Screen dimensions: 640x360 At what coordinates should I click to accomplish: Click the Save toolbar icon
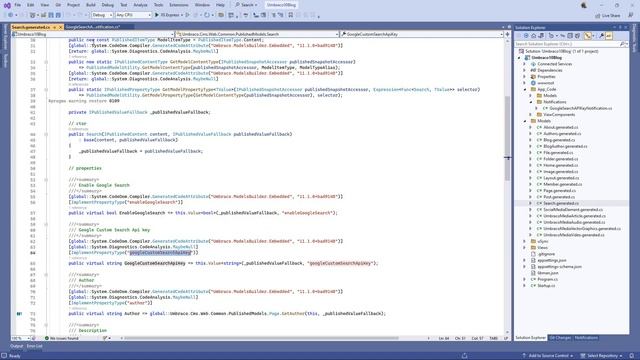point(51,15)
